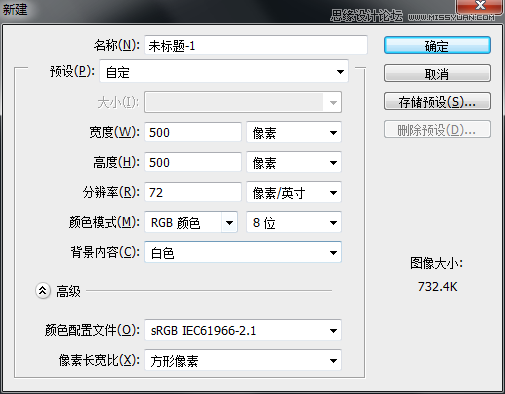Click the 图像大小 value 732.4K

tap(437, 286)
